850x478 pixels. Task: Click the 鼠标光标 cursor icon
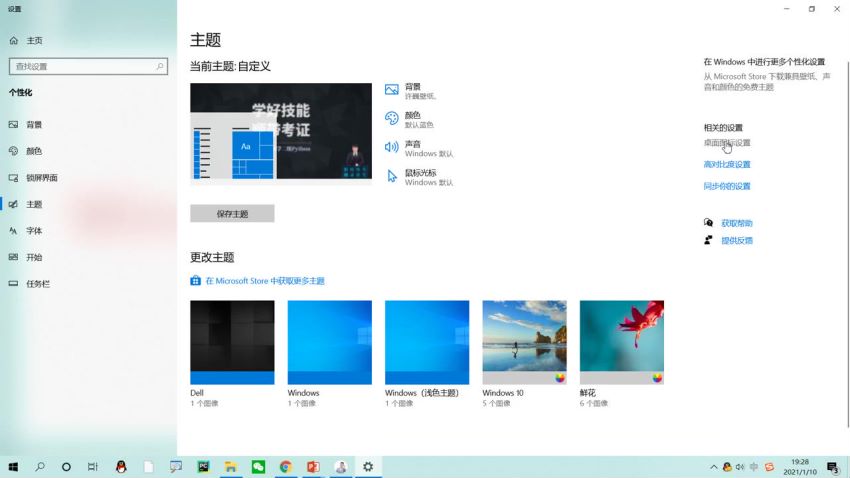(391, 176)
